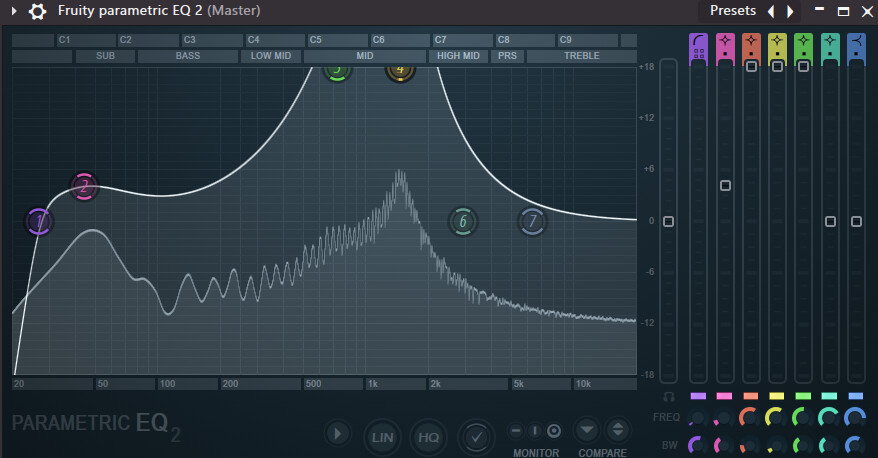
Task: Click the 10k frequency label
Action: [583, 384]
